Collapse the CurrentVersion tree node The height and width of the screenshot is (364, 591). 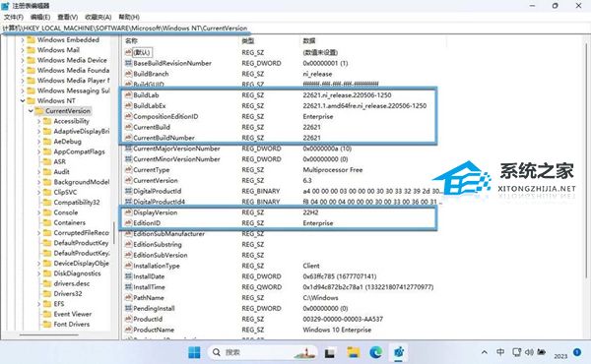(31, 111)
